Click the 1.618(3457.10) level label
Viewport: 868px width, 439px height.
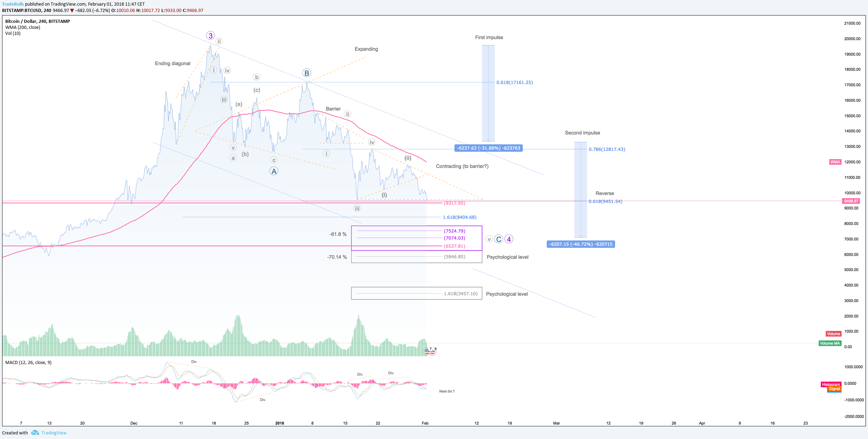coord(461,294)
